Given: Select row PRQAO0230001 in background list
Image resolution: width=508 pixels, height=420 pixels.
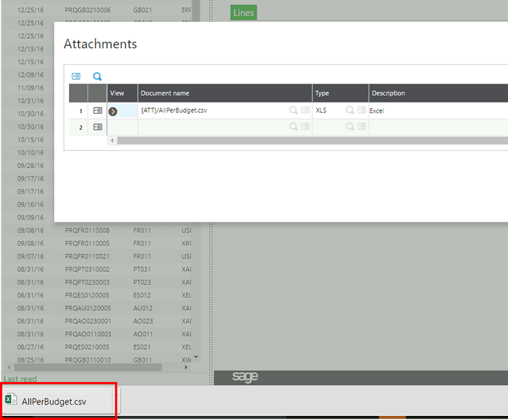Looking at the screenshot, I should 96,321.
